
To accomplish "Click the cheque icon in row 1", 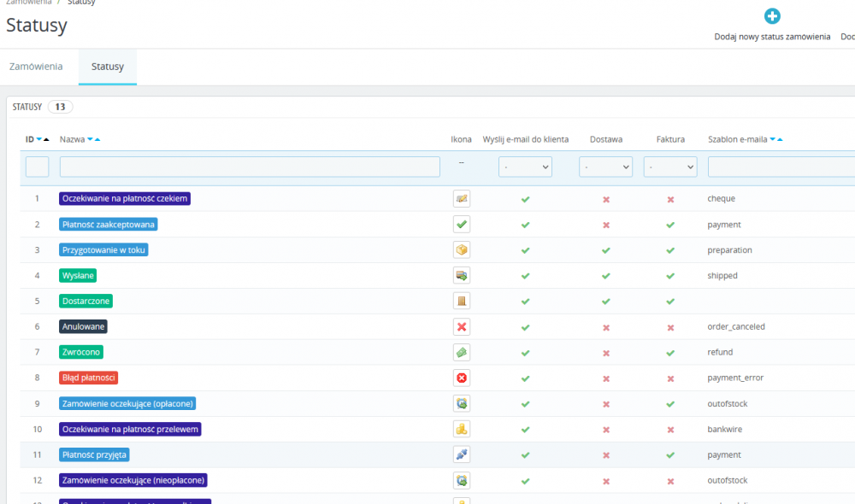I will pos(462,199).
